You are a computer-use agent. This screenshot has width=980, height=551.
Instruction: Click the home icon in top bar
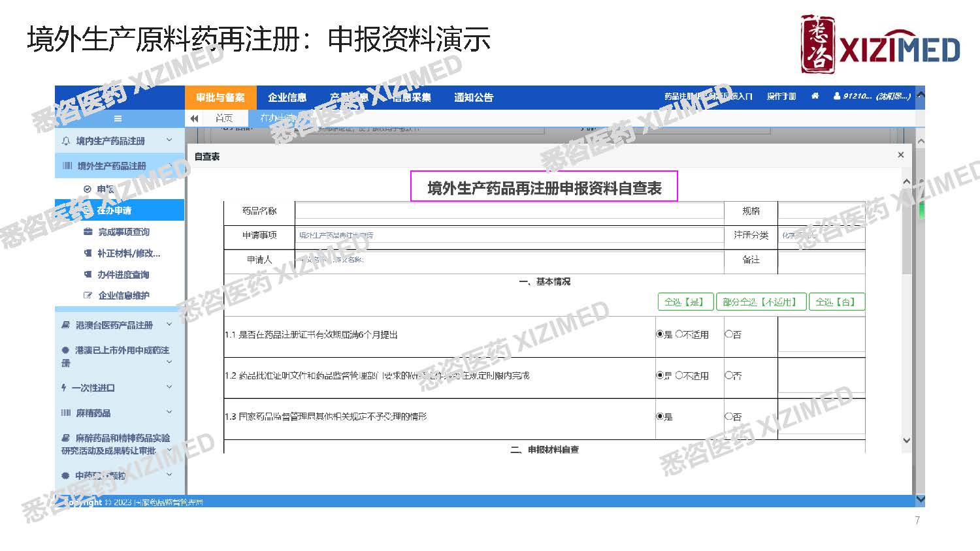point(815,97)
